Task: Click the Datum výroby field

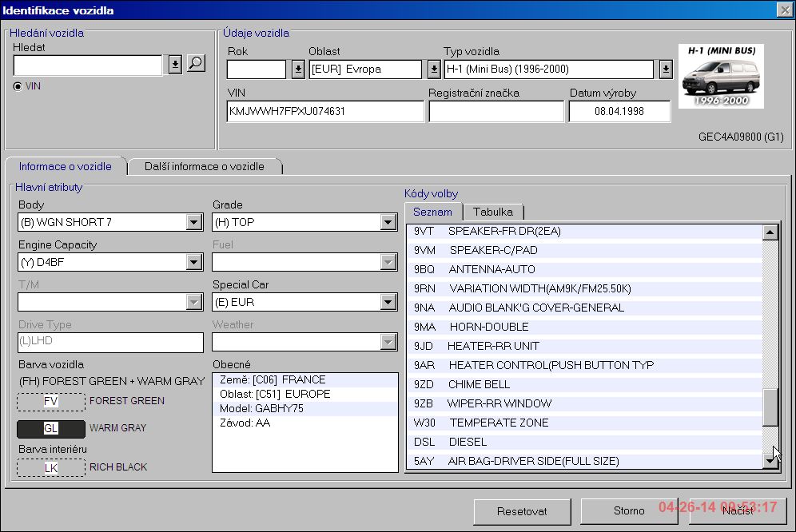Action: pos(619,111)
